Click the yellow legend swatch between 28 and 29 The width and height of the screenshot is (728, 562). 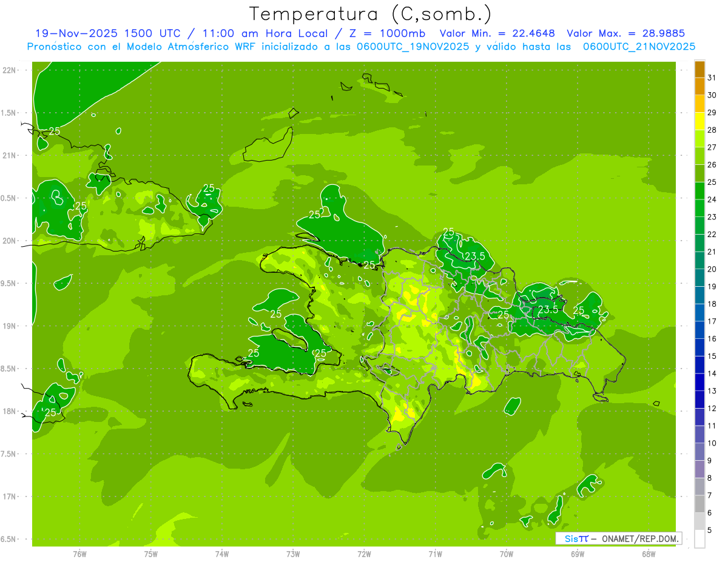[x=699, y=121]
